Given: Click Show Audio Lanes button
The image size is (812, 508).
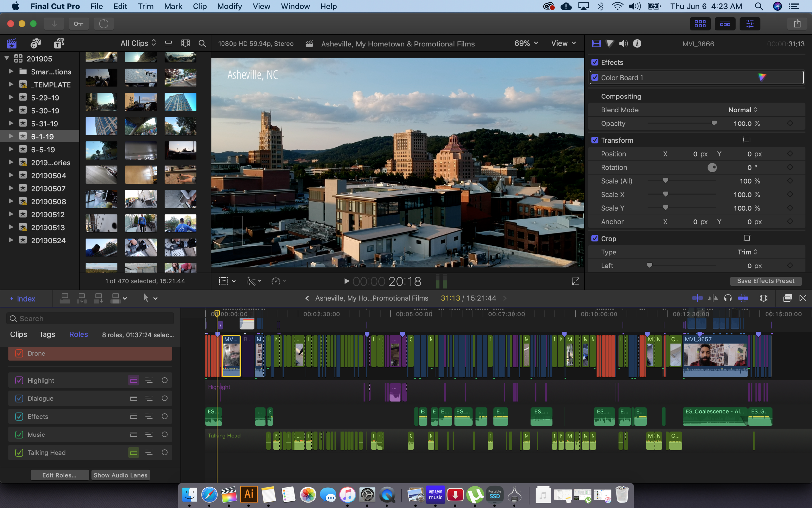Looking at the screenshot, I should [120, 475].
